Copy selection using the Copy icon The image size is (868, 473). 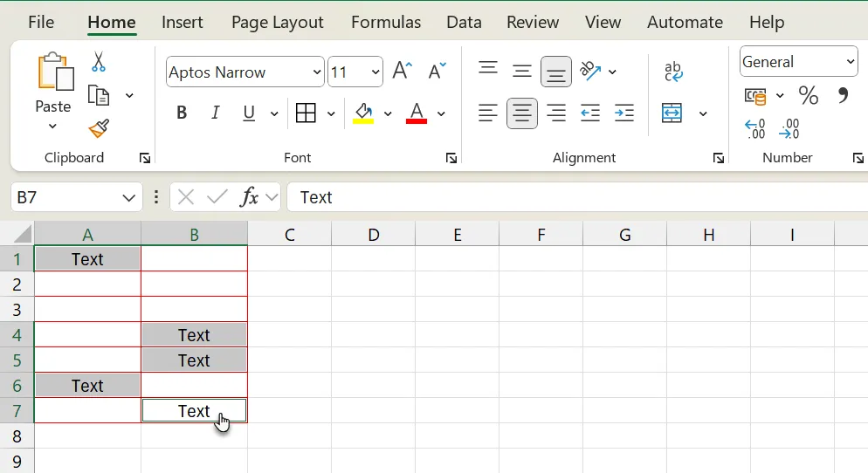click(99, 96)
